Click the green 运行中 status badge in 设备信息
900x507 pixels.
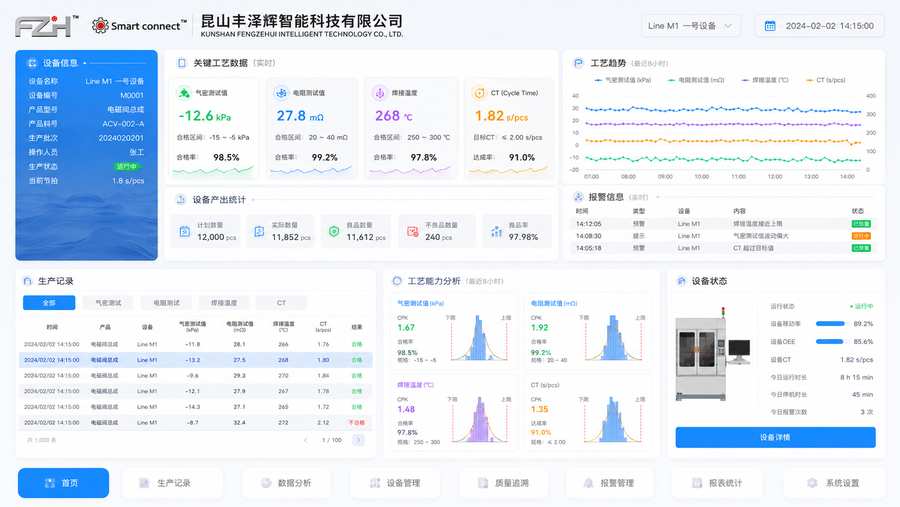tap(127, 167)
